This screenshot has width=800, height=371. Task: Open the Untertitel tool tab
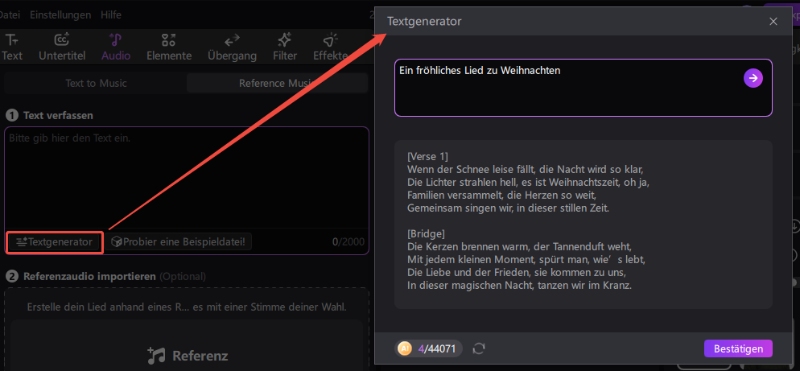coord(62,47)
